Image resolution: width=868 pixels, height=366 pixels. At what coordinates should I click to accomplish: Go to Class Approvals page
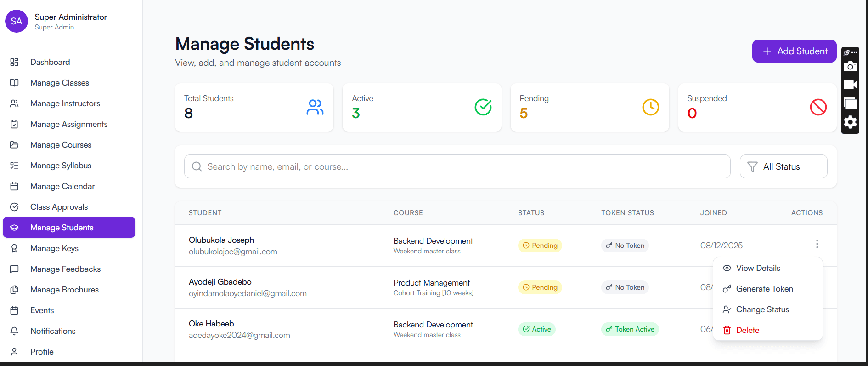click(x=59, y=207)
